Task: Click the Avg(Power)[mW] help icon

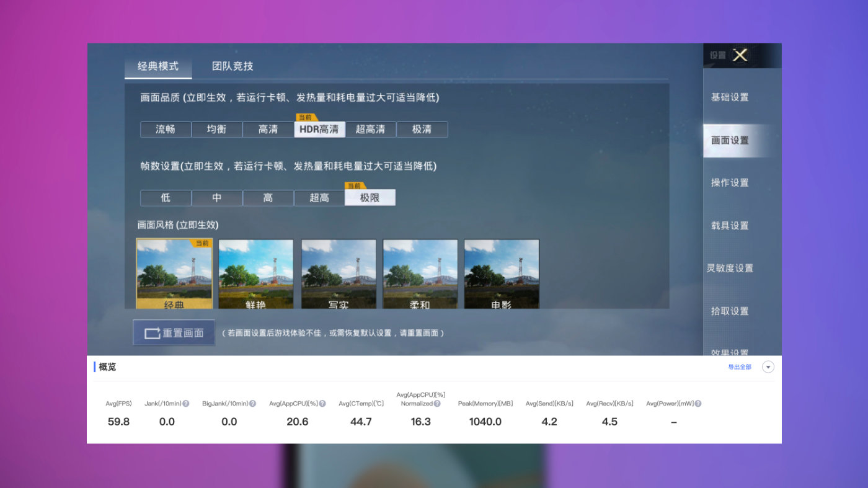Action: [697, 403]
